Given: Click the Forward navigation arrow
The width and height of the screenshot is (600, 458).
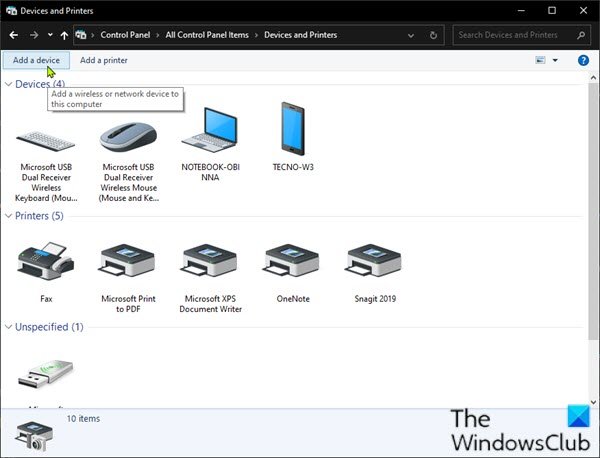Looking at the screenshot, I should point(34,35).
